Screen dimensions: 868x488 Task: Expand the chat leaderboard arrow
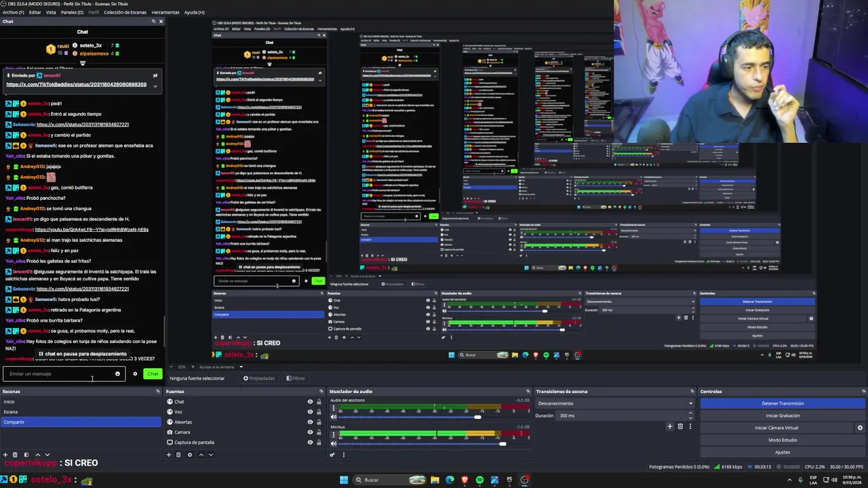point(82,63)
